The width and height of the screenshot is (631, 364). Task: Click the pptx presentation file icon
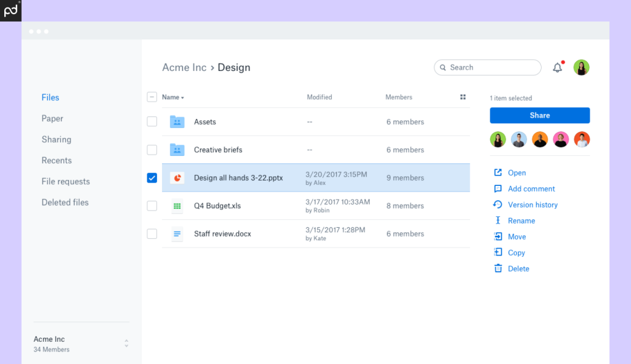click(177, 178)
